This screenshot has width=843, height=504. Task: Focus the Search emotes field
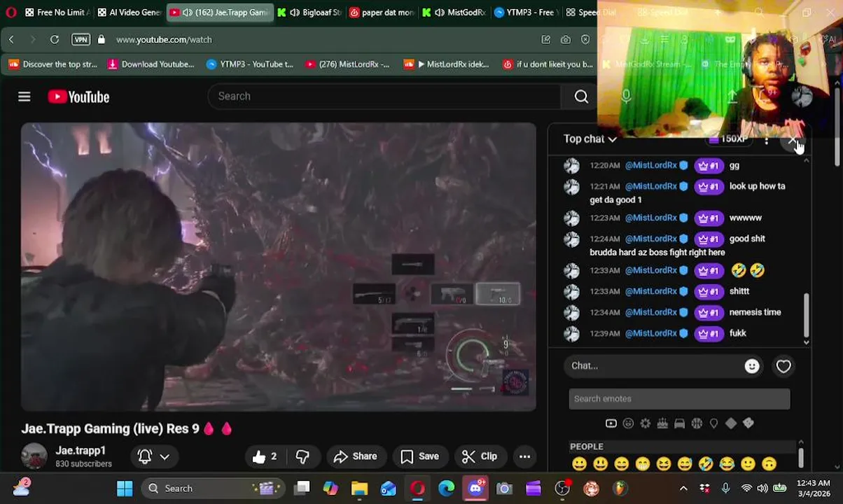[679, 399]
